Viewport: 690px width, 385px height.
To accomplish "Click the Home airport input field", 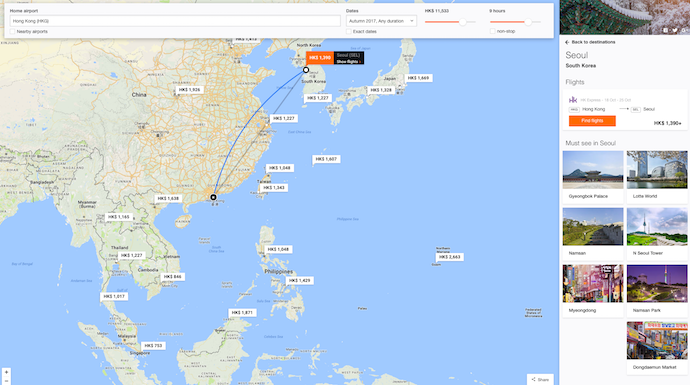I will [x=175, y=21].
